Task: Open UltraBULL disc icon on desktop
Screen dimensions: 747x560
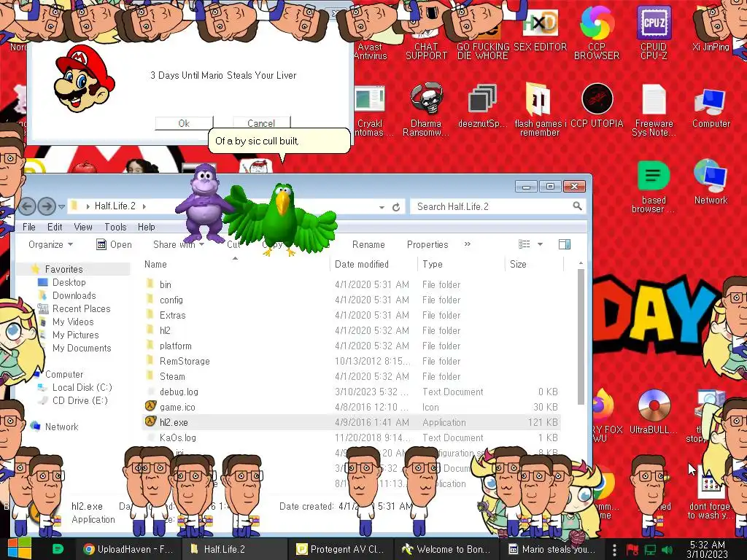Action: (x=654, y=411)
